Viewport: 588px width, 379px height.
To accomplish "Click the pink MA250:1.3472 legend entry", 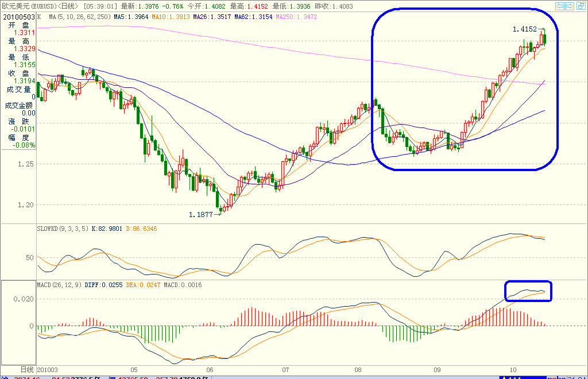I will [297, 17].
